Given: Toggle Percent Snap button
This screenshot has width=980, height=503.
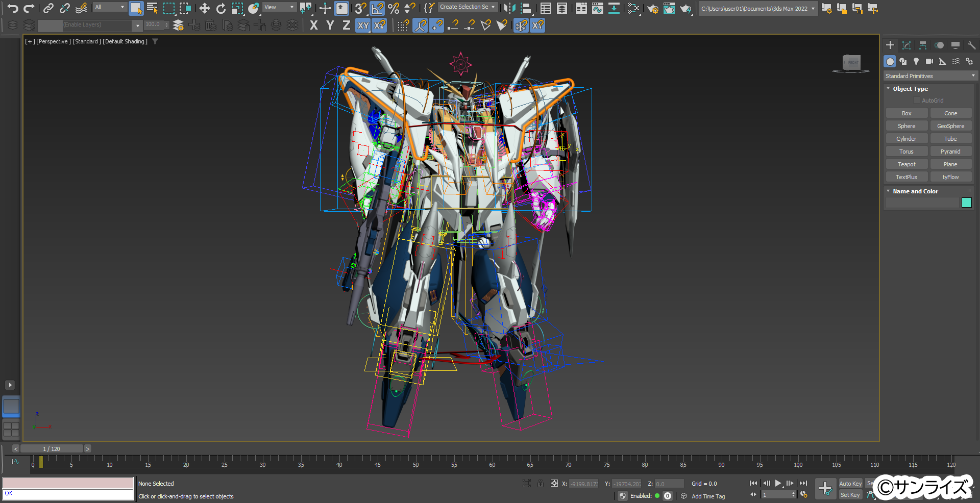Looking at the screenshot, I should click(x=394, y=8).
